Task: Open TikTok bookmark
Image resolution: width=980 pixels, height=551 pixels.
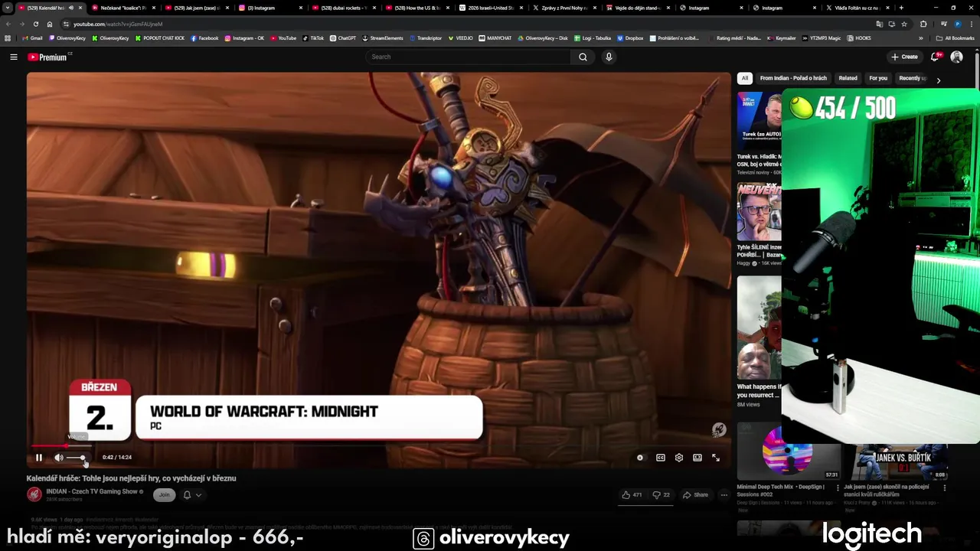Action: [x=313, y=38]
